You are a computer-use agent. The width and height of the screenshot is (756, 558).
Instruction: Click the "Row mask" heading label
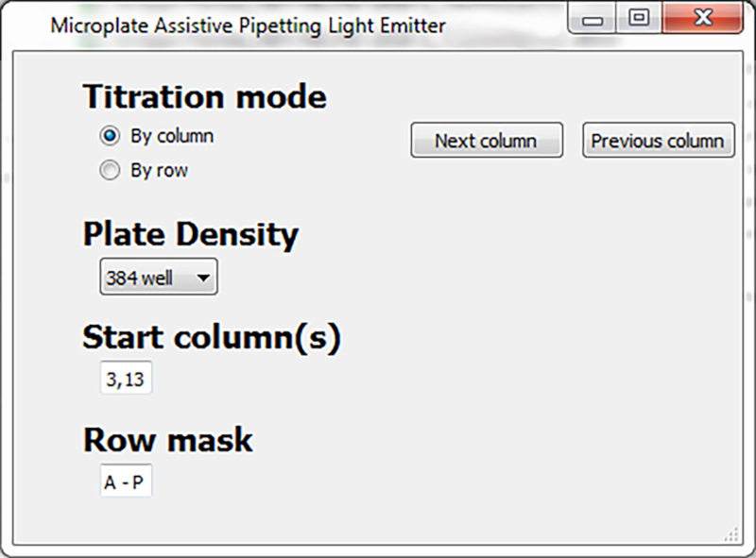[168, 439]
